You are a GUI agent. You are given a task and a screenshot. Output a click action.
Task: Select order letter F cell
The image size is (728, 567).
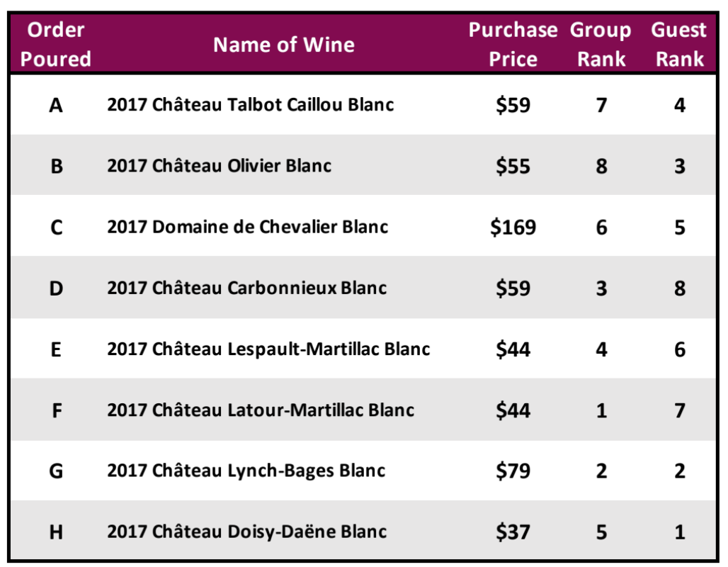click(x=57, y=410)
